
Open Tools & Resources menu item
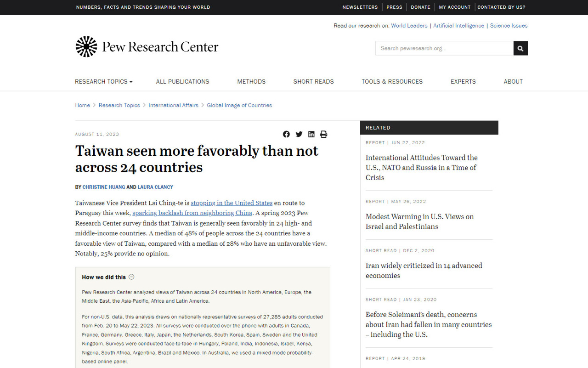point(392,81)
